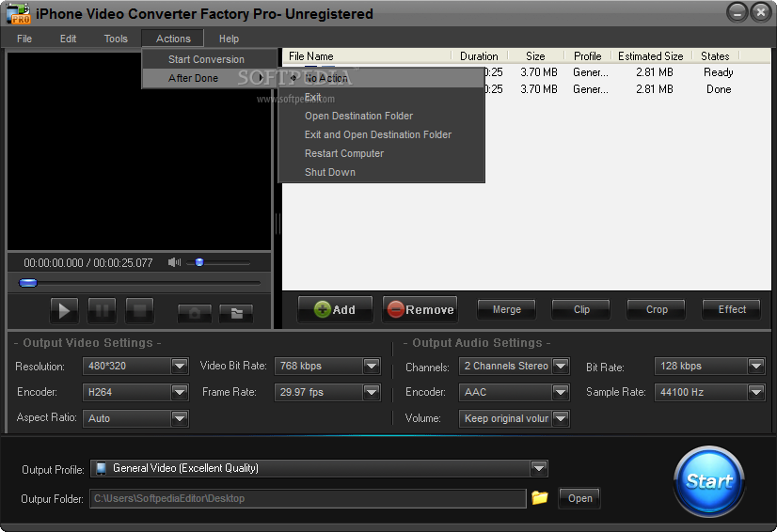Pause the video preview
This screenshot has width=777, height=532.
click(102, 311)
